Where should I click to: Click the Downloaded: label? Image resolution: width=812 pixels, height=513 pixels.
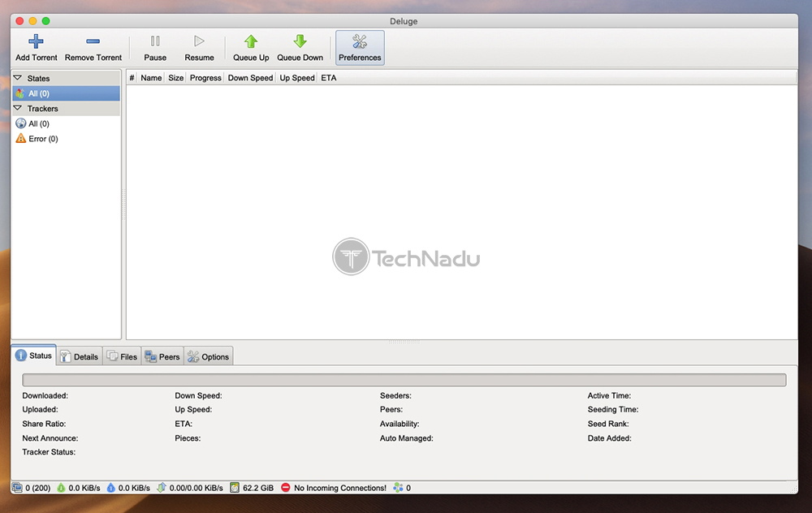pyautogui.click(x=45, y=395)
